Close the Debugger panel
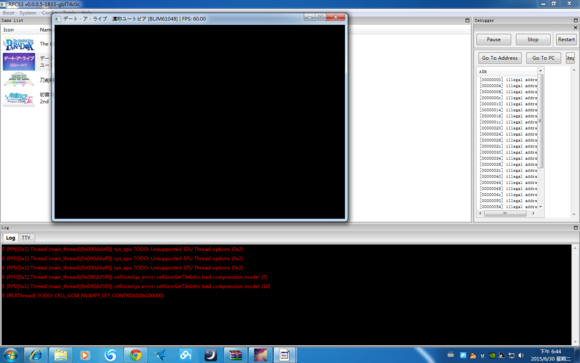This screenshot has height=363, width=580. point(575,27)
